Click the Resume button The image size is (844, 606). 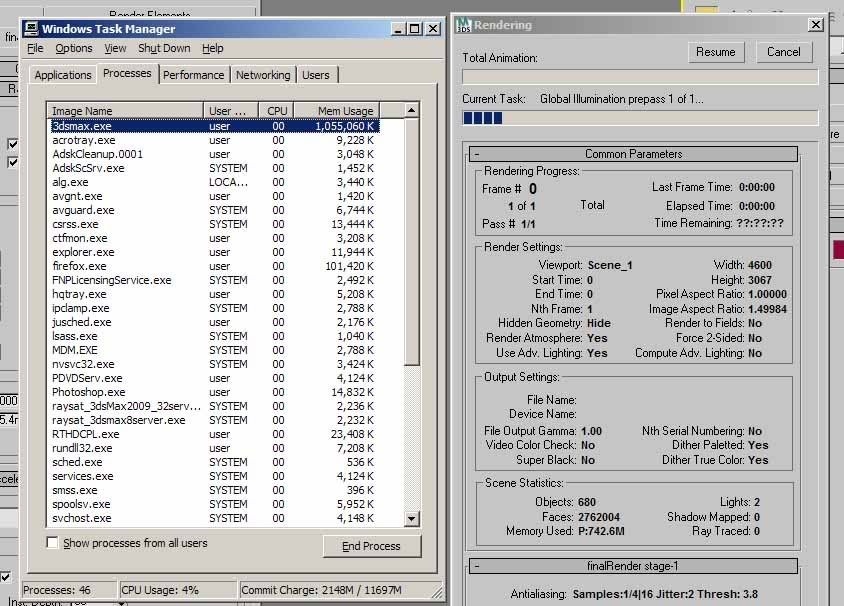(x=715, y=52)
